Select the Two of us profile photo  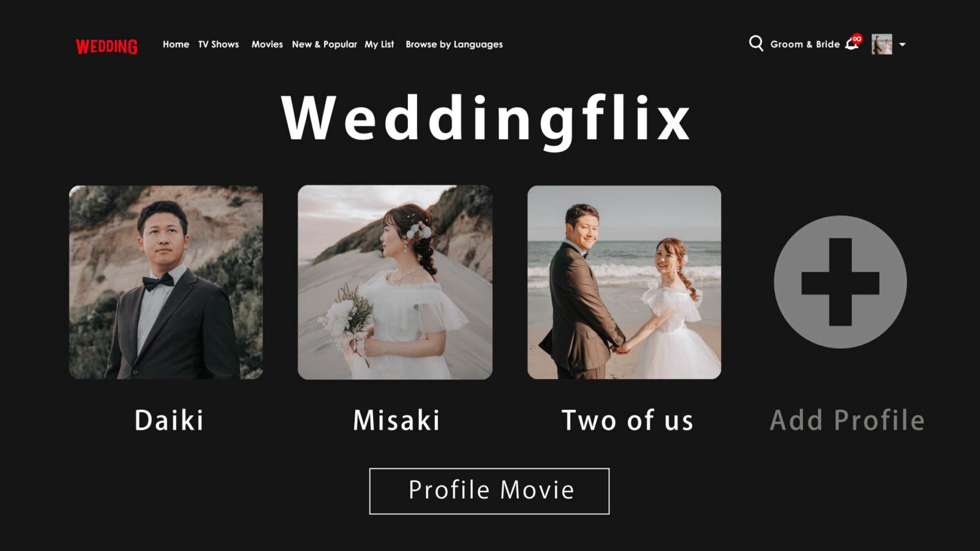(624, 282)
